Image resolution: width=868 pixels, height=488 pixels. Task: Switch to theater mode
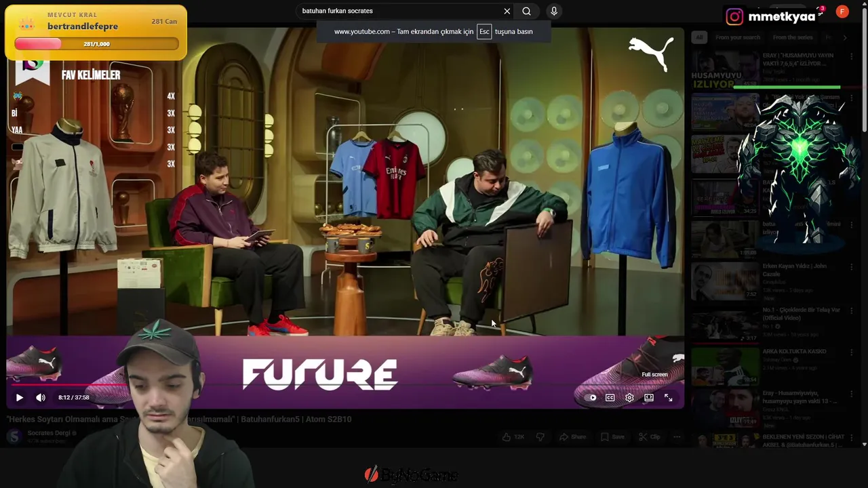(649, 398)
